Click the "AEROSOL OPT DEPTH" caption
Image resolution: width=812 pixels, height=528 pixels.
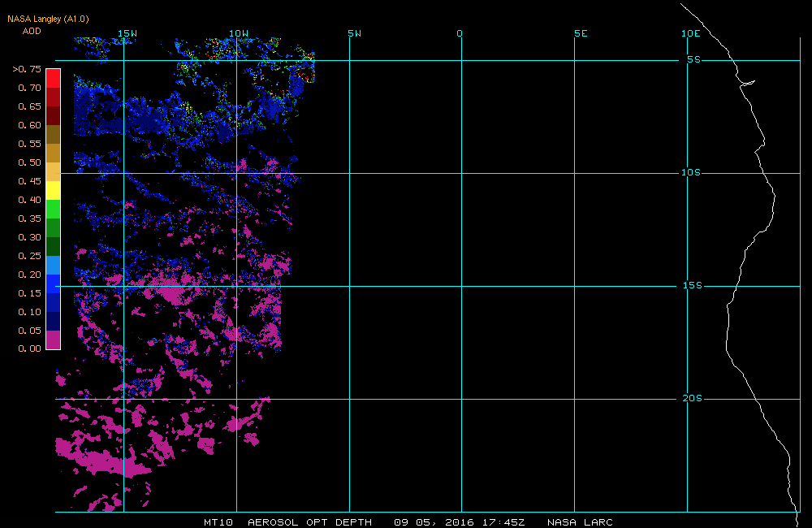click(309, 522)
